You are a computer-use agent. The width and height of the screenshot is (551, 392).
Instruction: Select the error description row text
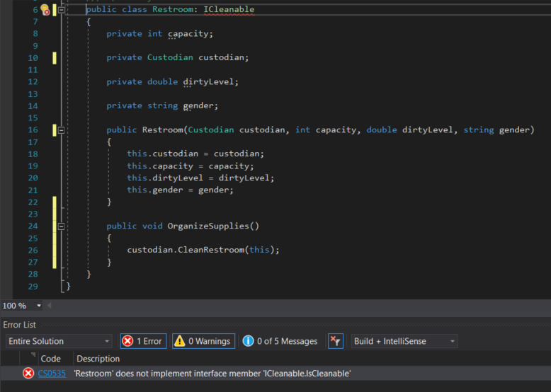[x=212, y=373]
